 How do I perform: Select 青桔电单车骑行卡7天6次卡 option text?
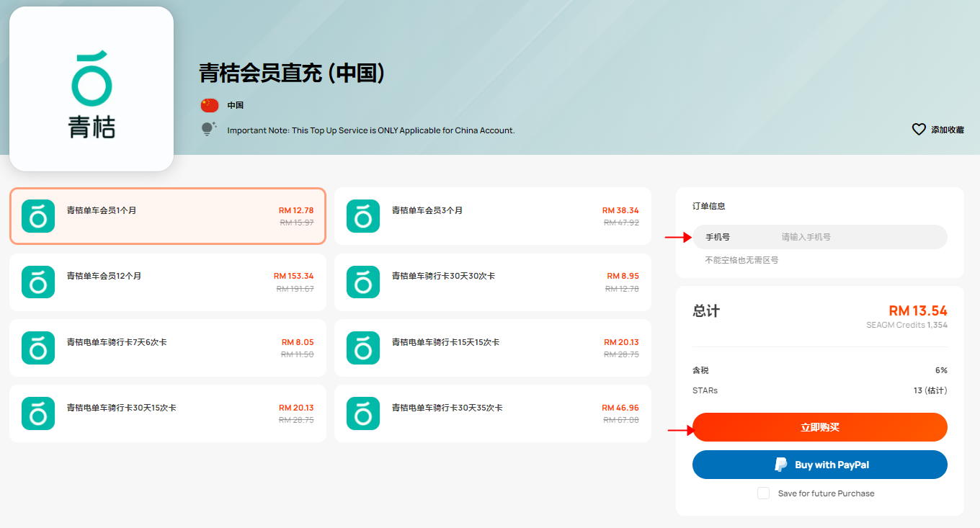tap(117, 342)
